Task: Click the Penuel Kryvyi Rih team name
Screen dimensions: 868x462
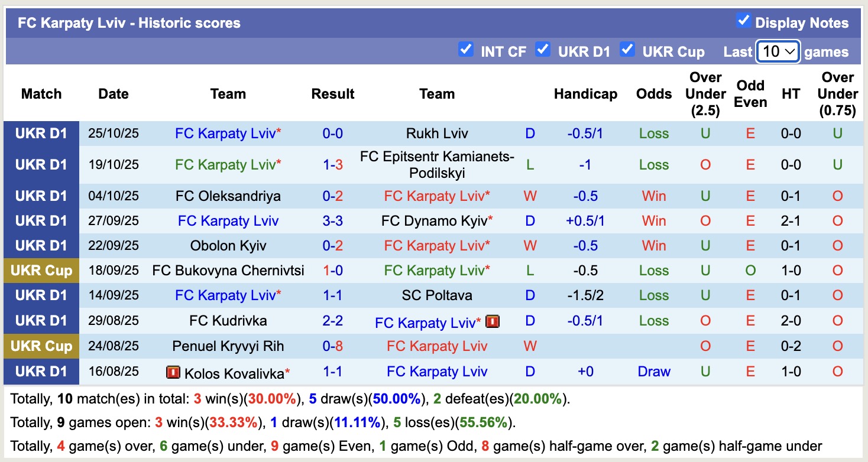Action: tap(228, 346)
